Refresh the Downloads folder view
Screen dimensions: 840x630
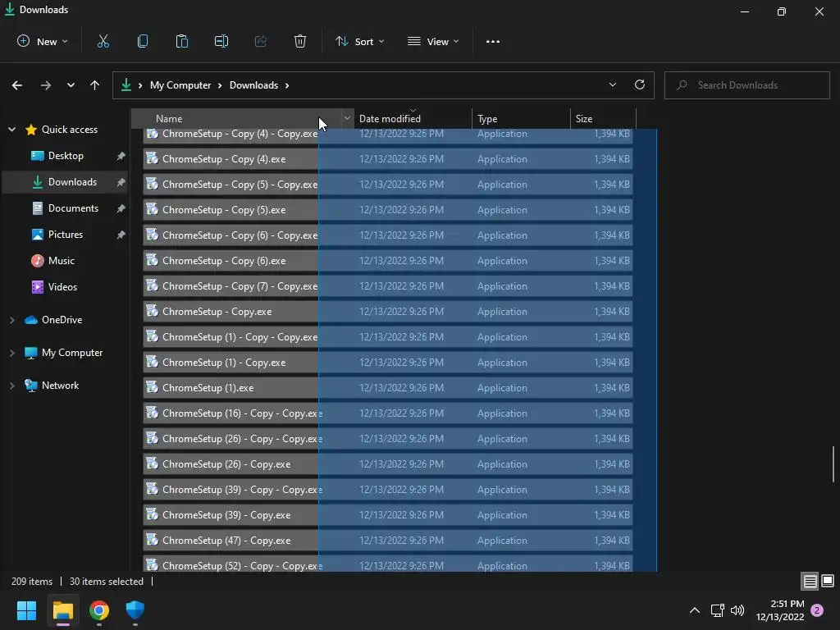pos(640,84)
